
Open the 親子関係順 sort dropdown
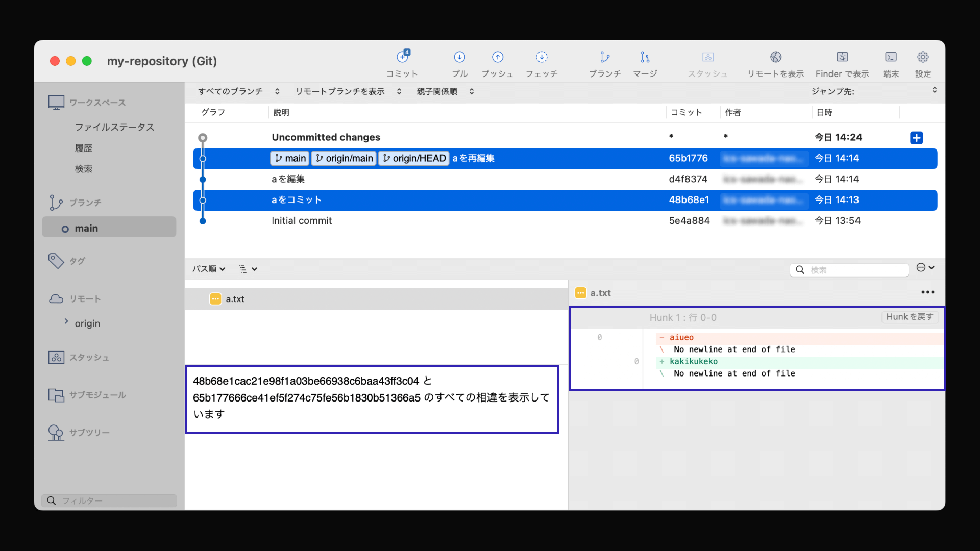446,91
